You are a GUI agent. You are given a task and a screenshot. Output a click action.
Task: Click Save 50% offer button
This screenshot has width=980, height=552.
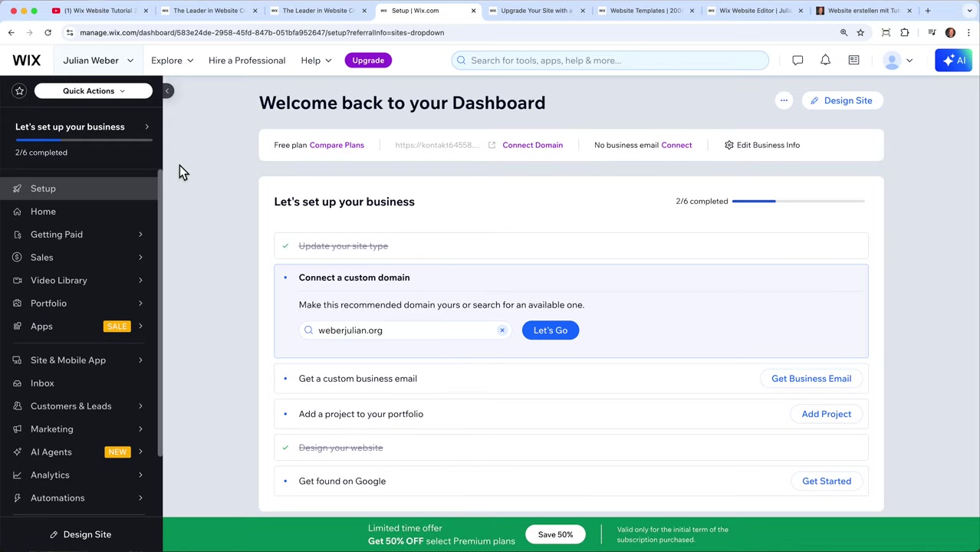555,534
